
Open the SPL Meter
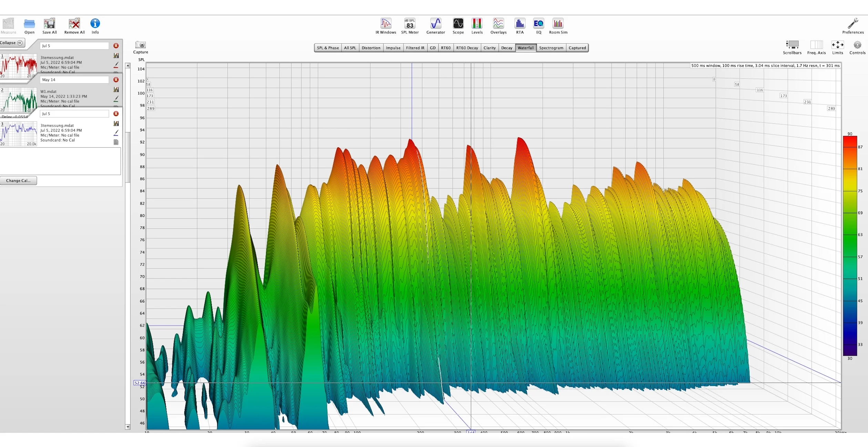coord(410,26)
